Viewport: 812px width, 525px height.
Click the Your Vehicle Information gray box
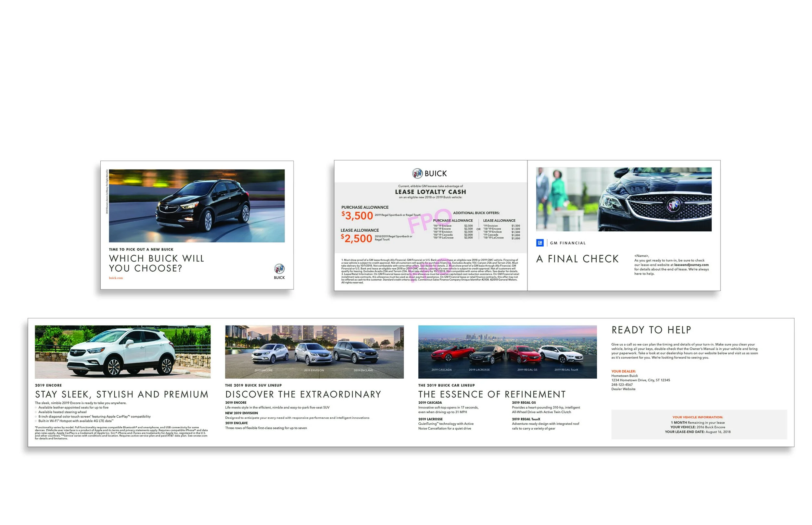click(699, 424)
